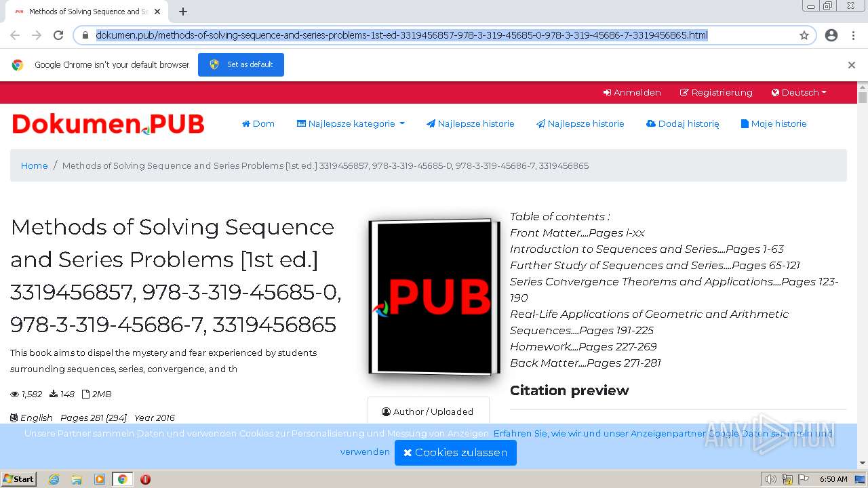Click the download icon showing 148
868x488 pixels.
(54, 394)
